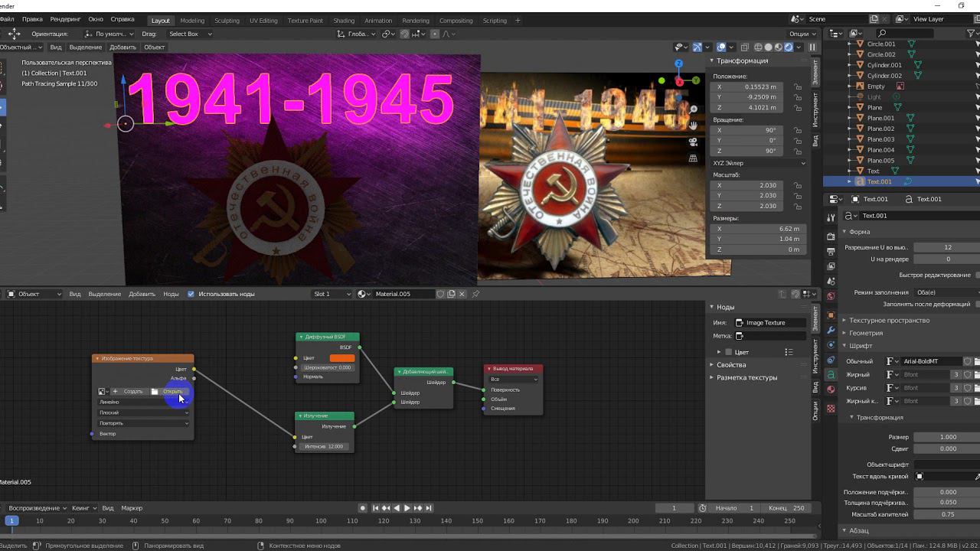Open the Modifiers wrench properties tab
Viewport: 980px width, 551px height.
[831, 330]
